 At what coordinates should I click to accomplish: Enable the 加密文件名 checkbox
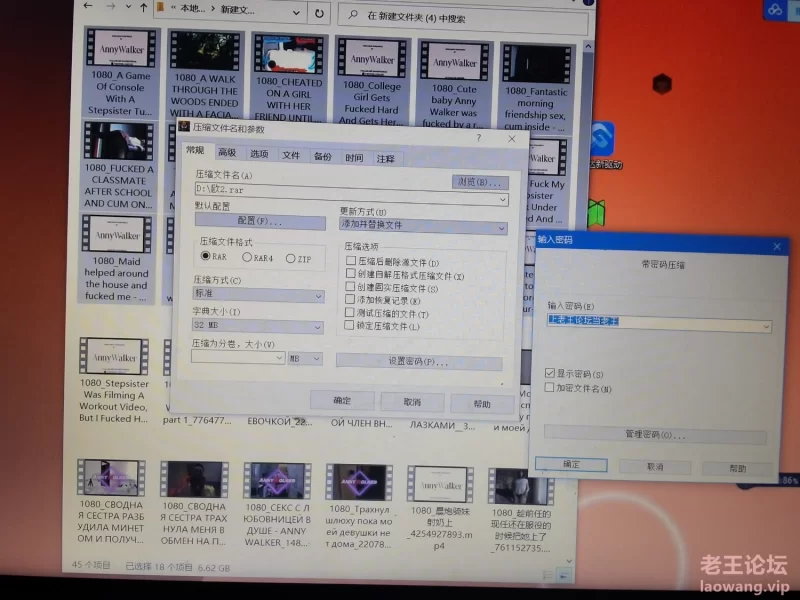click(550, 388)
